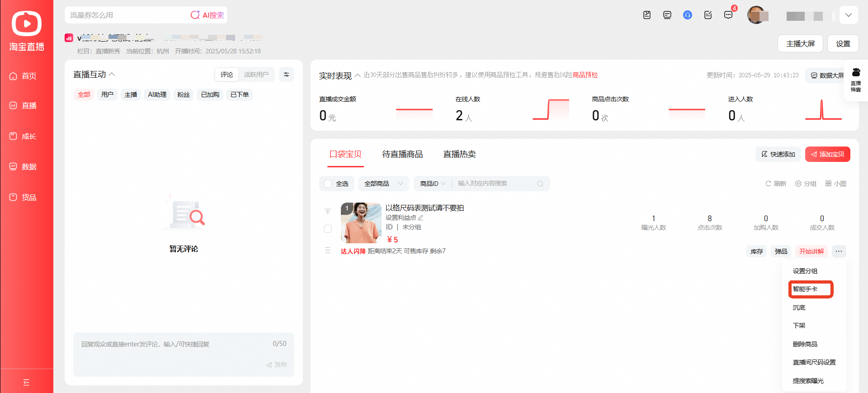Open the product thumbnail image
Screen dimensions: 868x393
[361, 223]
